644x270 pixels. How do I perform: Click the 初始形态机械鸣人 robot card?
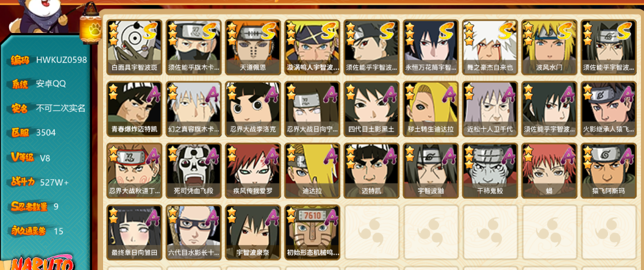tap(312, 233)
